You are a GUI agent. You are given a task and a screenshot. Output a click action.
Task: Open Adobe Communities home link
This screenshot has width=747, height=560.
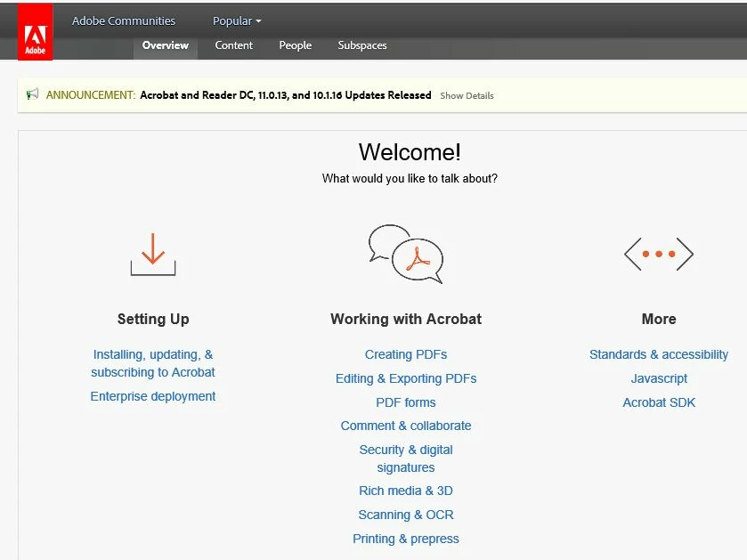[x=124, y=21]
